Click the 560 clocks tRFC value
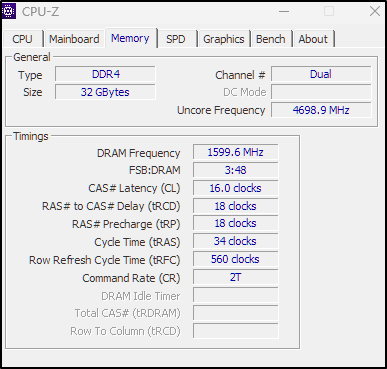387x369 pixels. pos(235,259)
